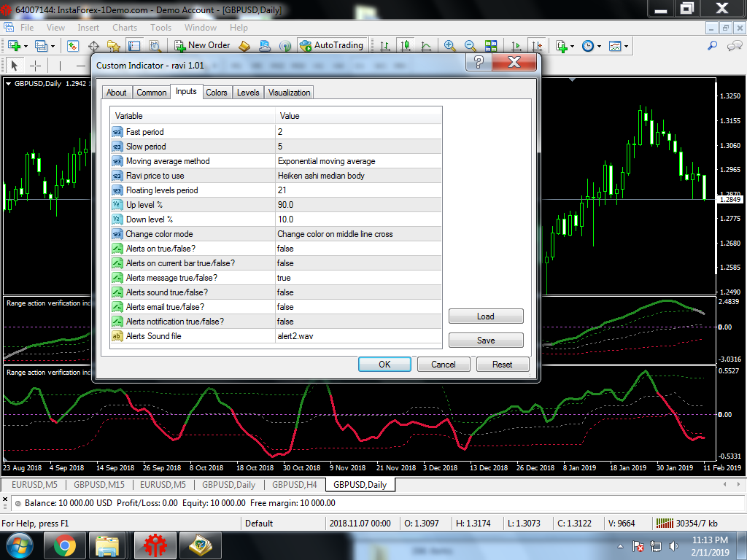747x560 pixels.
Task: Click OK in the Custom Indicator dialog
Action: pos(384,365)
